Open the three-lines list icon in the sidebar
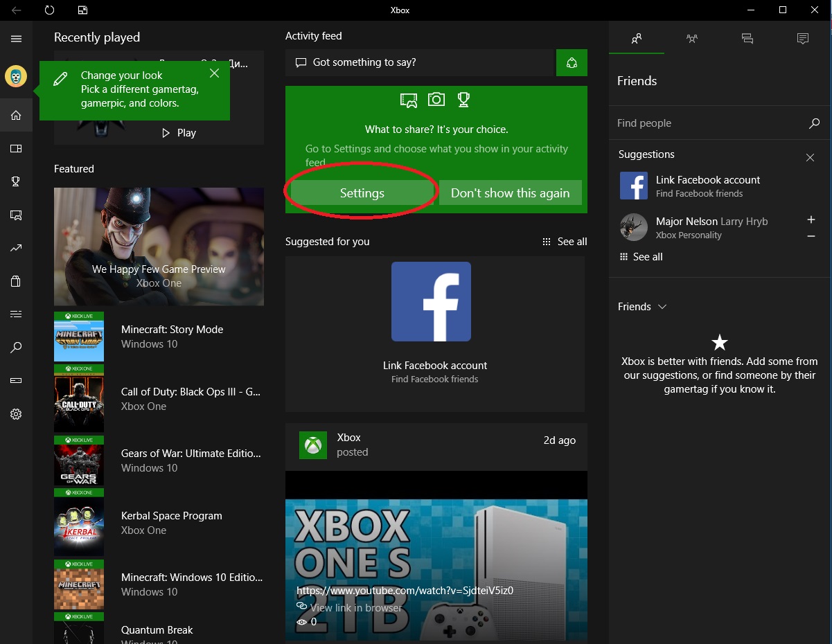The height and width of the screenshot is (644, 832). (16, 314)
